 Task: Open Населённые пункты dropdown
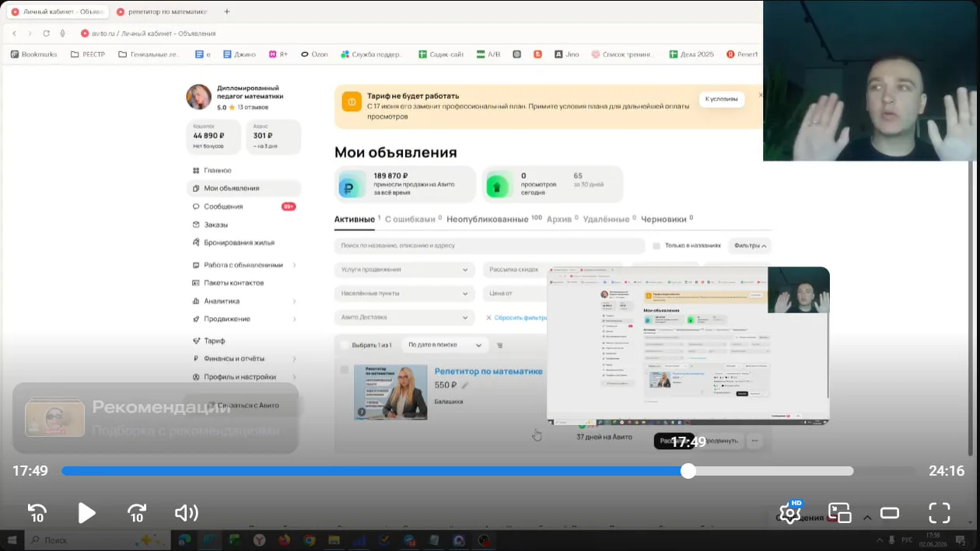pos(404,294)
